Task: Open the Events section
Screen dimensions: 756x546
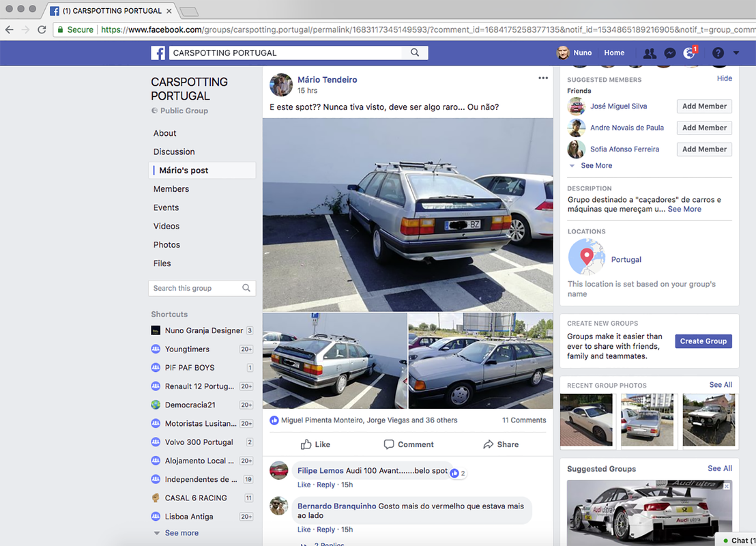Action: [166, 207]
